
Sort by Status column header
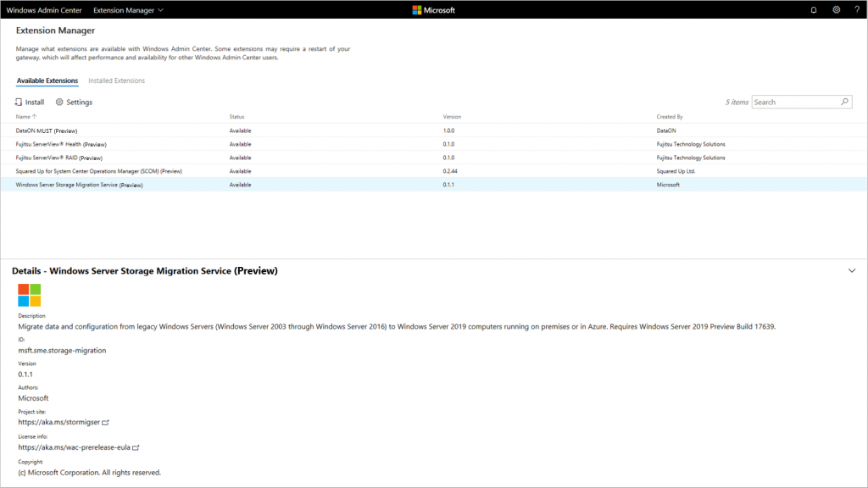click(x=236, y=117)
